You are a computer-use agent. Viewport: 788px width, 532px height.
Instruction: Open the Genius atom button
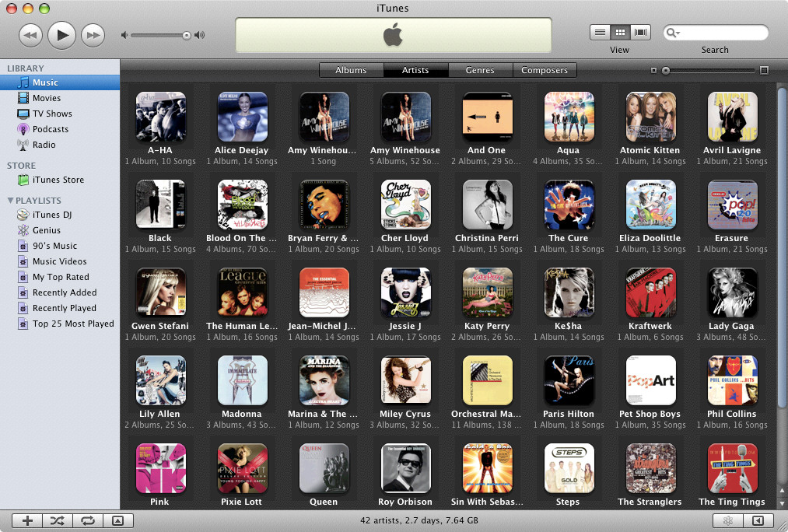pos(727,521)
